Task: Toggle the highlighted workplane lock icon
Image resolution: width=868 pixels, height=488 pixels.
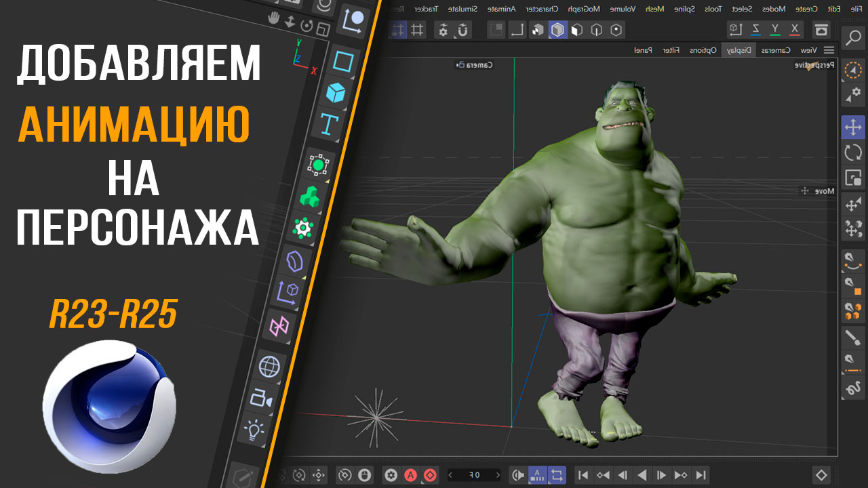Action: point(398,30)
